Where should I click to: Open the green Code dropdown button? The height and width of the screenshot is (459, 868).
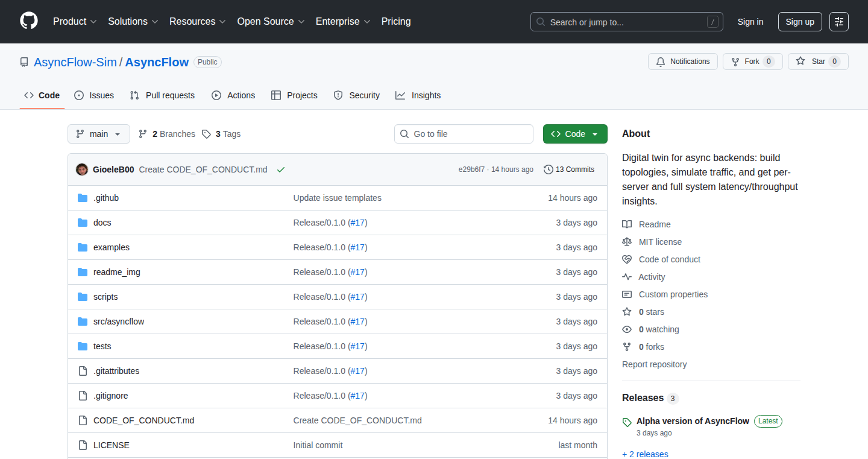tap(575, 134)
